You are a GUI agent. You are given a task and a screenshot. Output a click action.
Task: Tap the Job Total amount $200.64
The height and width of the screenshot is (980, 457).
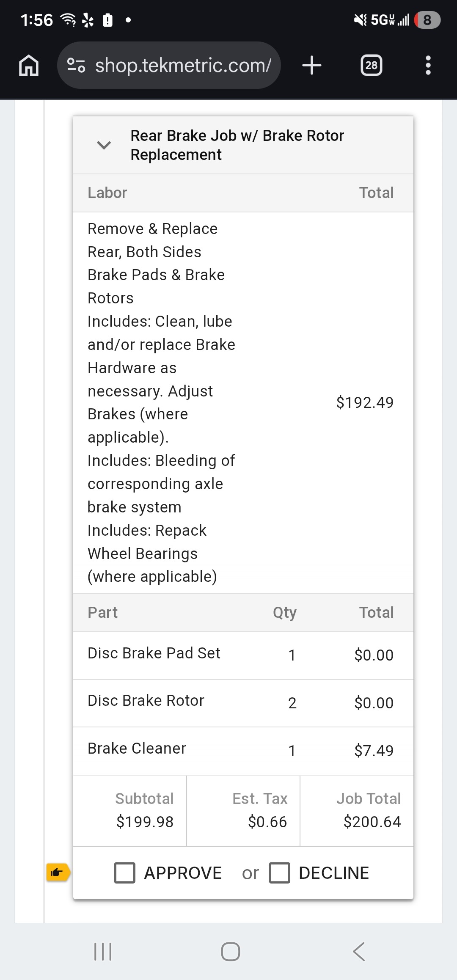[372, 822]
